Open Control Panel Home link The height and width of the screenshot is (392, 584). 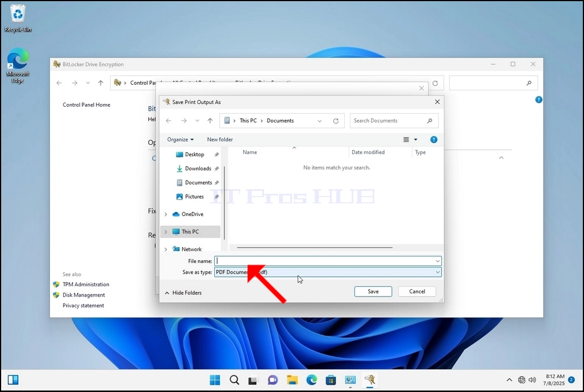[x=86, y=105]
